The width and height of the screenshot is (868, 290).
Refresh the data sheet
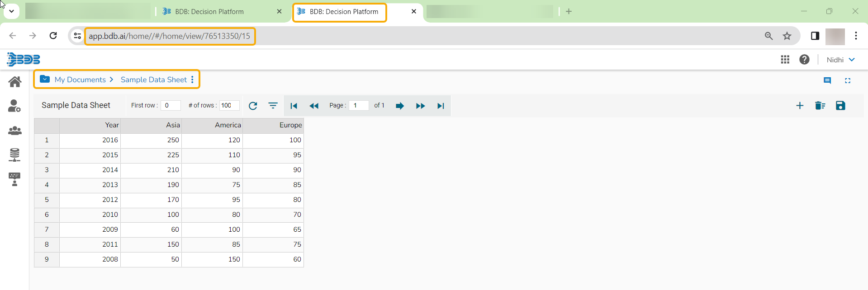tap(253, 106)
